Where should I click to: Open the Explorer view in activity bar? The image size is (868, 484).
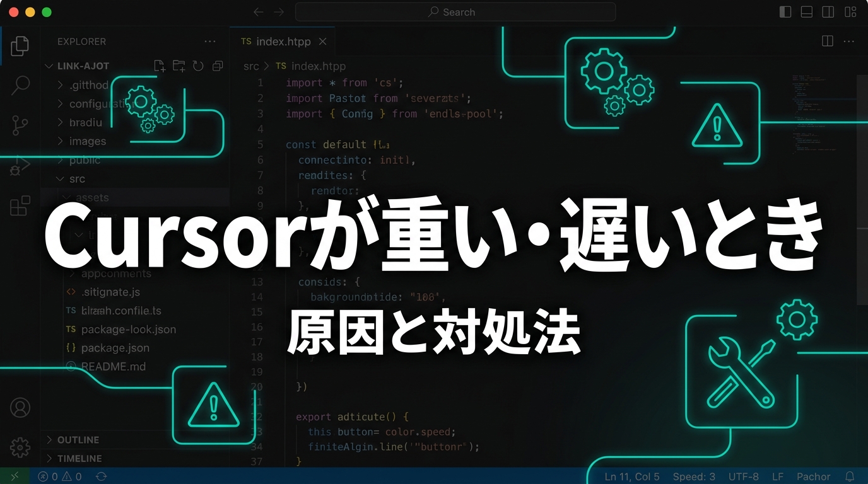click(x=20, y=45)
